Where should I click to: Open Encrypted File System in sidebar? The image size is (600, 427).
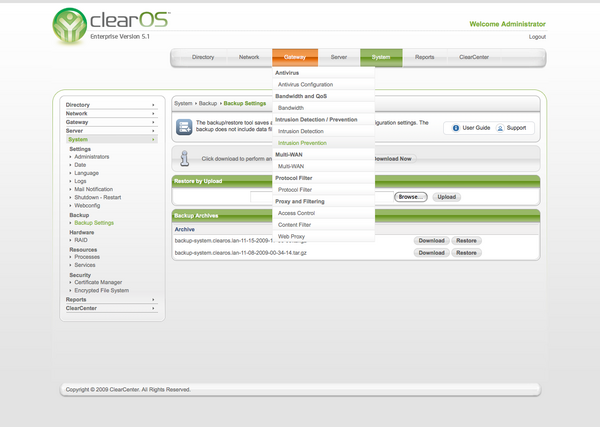pyautogui.click(x=101, y=290)
